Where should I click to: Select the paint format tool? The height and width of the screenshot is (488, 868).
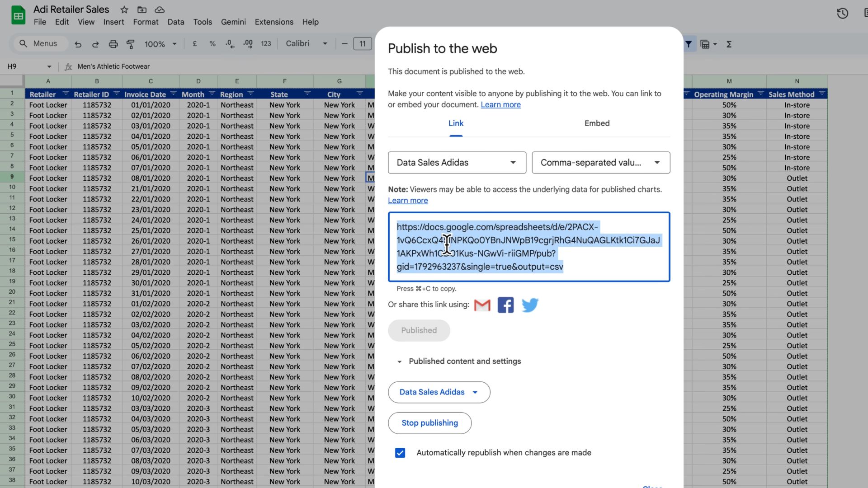pyautogui.click(x=131, y=44)
